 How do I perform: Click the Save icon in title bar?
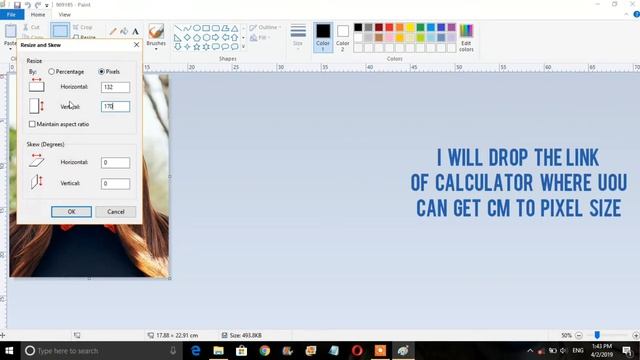tap(17, 5)
